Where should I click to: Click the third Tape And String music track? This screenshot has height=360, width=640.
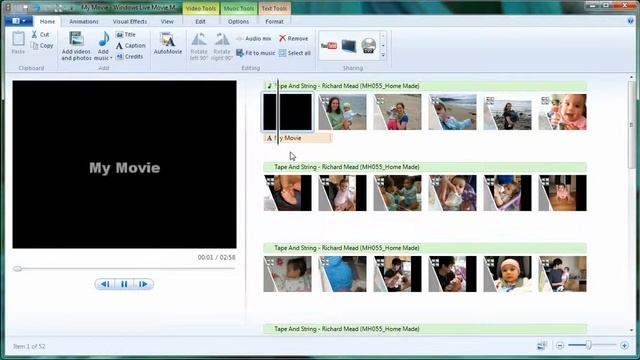click(x=425, y=248)
